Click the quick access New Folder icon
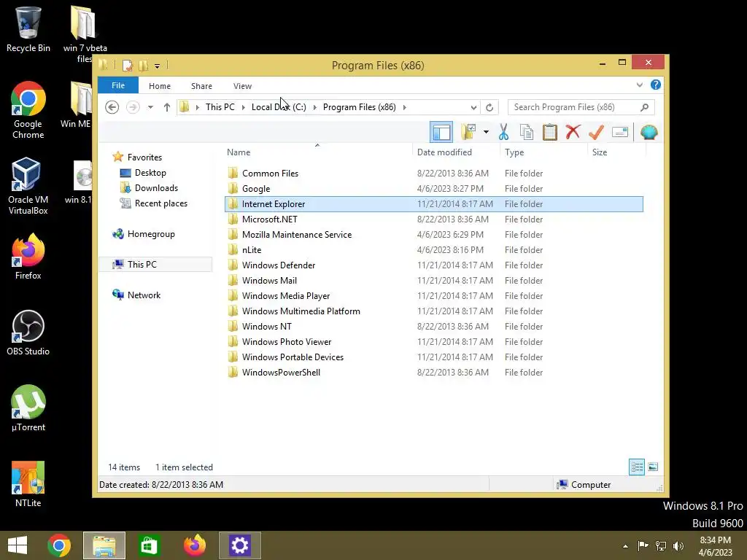This screenshot has width=747, height=560. click(x=144, y=65)
